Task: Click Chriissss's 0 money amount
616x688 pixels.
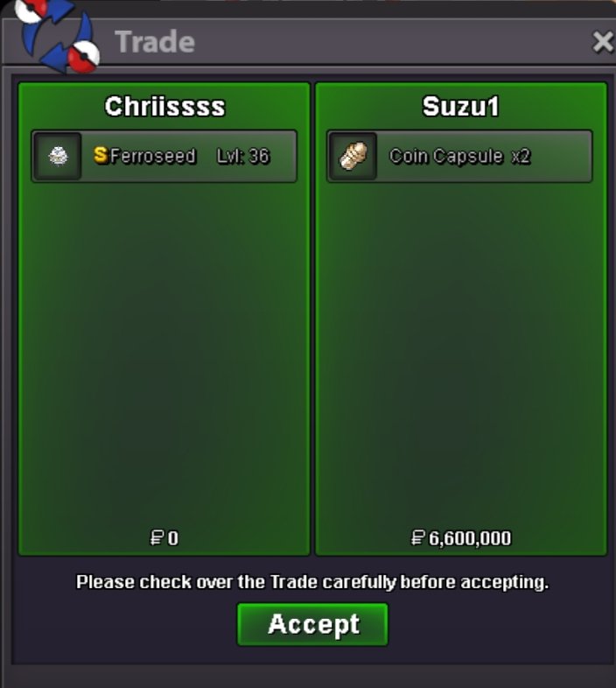Action: pos(173,538)
